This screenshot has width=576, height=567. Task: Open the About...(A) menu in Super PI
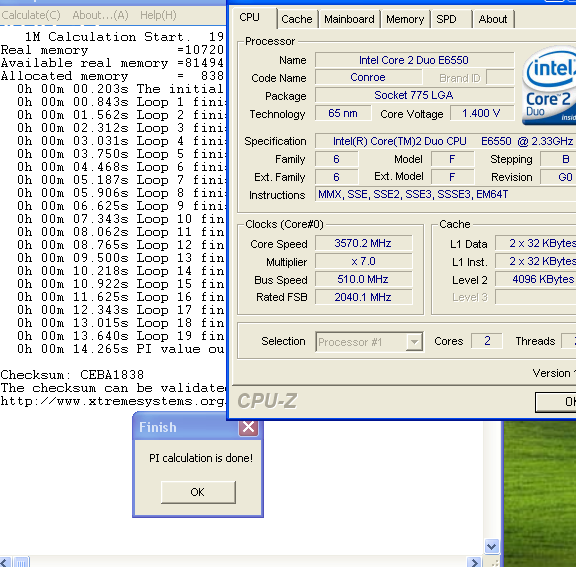click(100, 15)
